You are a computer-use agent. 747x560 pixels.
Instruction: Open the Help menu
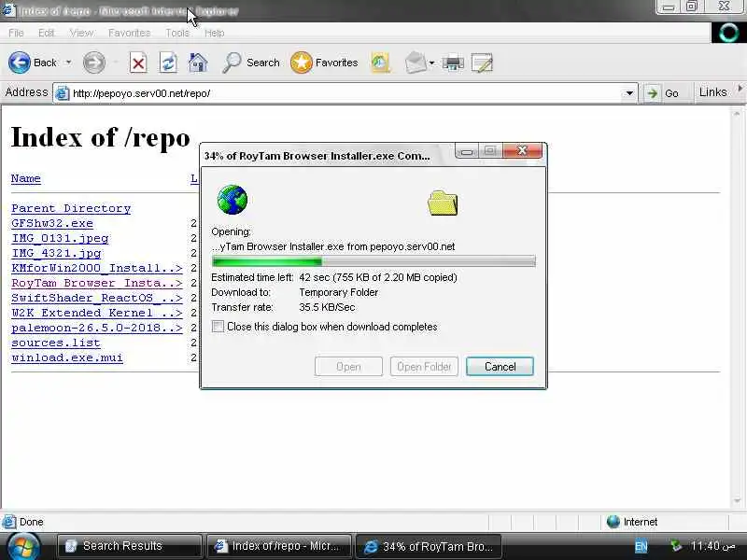click(x=215, y=33)
